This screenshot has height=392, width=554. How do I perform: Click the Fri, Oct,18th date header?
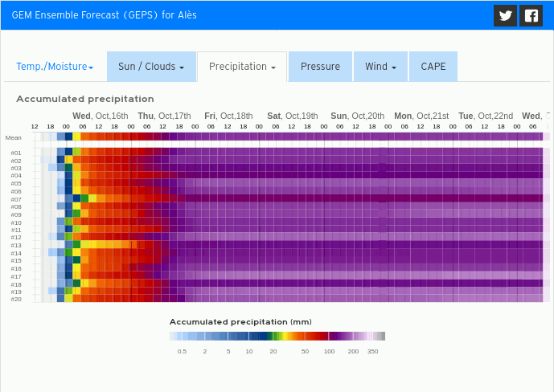pyautogui.click(x=228, y=116)
